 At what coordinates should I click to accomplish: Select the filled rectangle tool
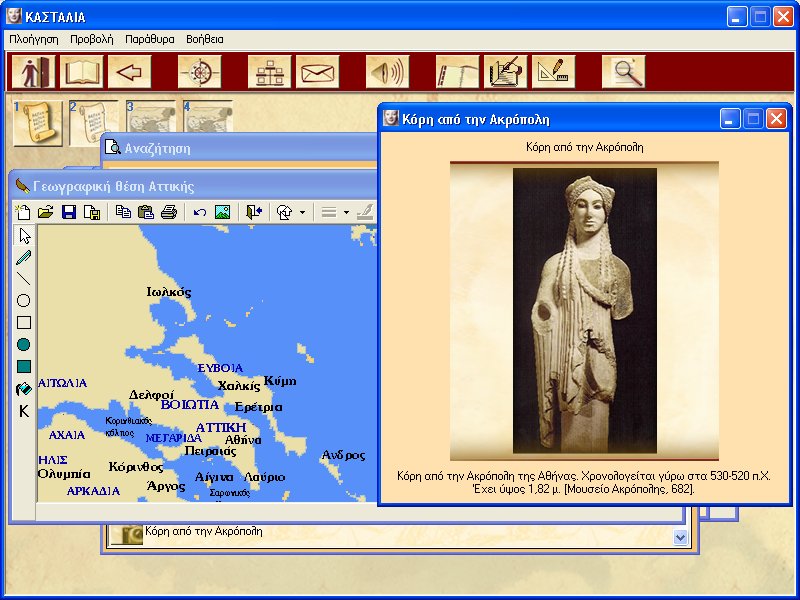(24, 367)
